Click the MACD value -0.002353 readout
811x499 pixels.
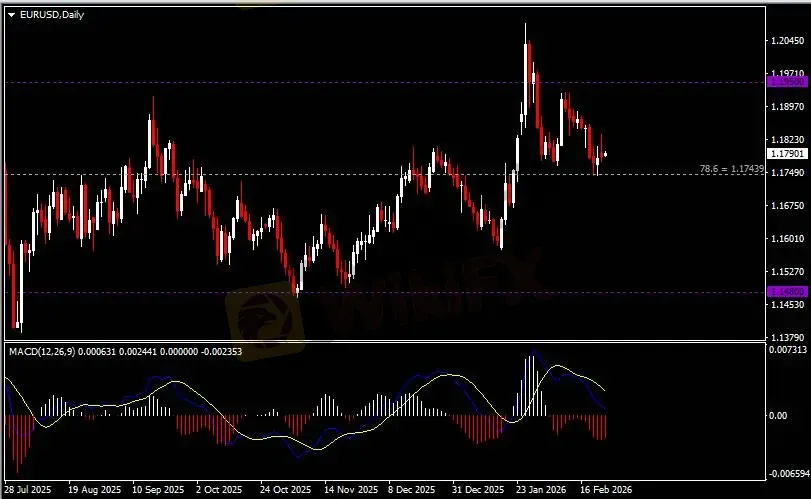tap(221, 352)
